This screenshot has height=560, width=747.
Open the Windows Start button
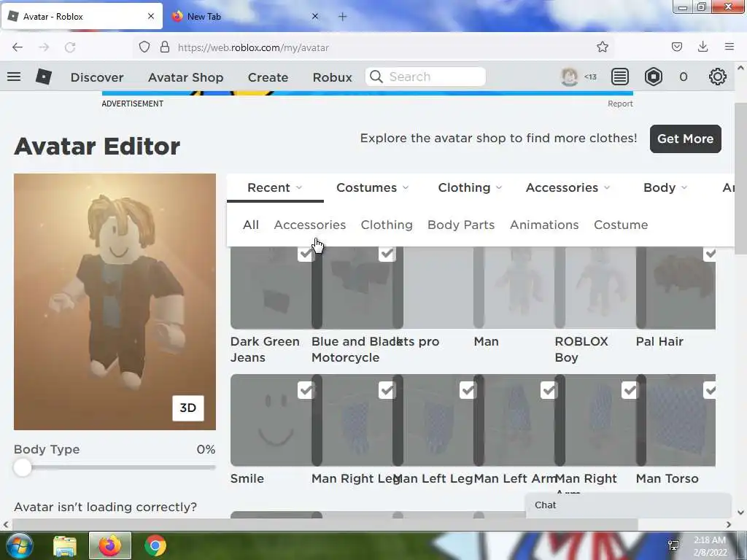18,545
